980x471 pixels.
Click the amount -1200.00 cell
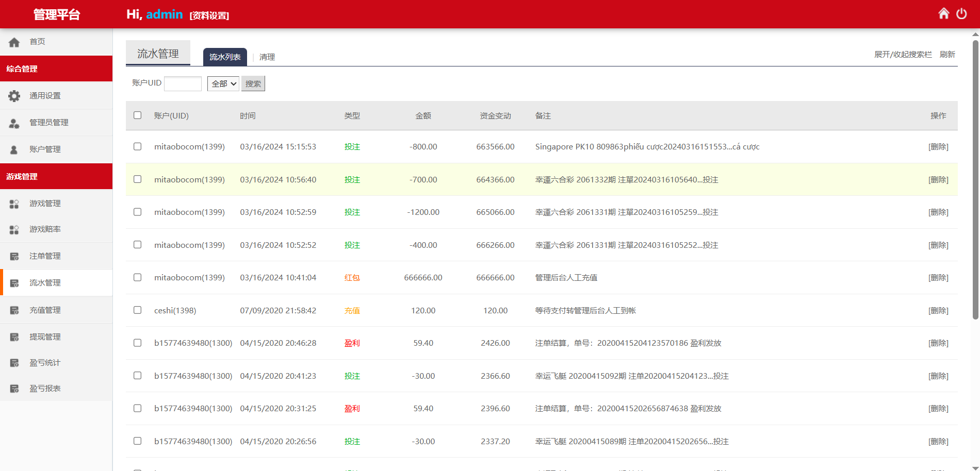(423, 212)
